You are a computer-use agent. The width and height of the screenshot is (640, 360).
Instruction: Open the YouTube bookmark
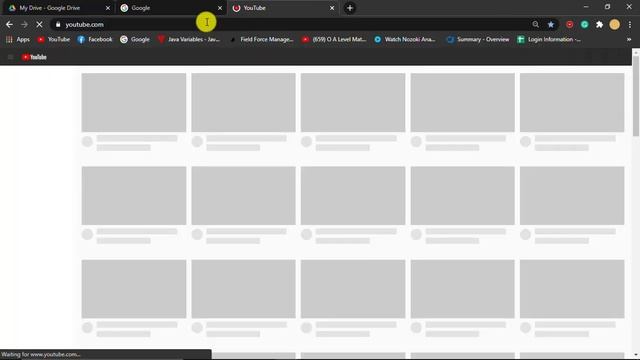53,39
